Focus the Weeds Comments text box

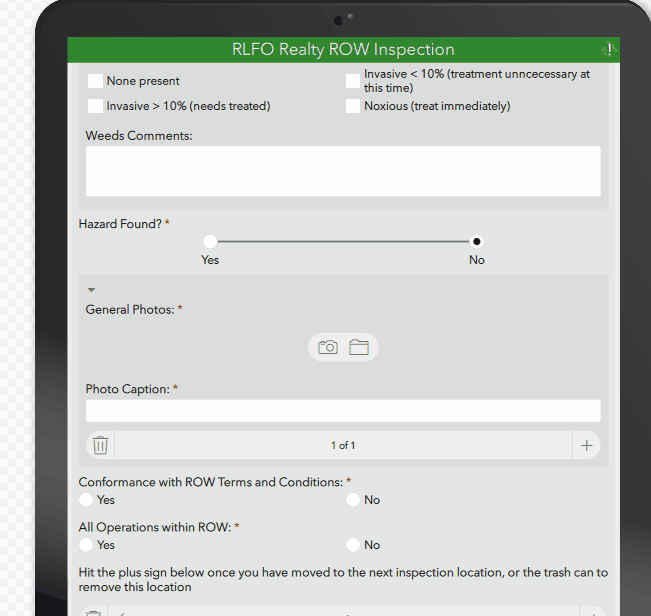[343, 171]
